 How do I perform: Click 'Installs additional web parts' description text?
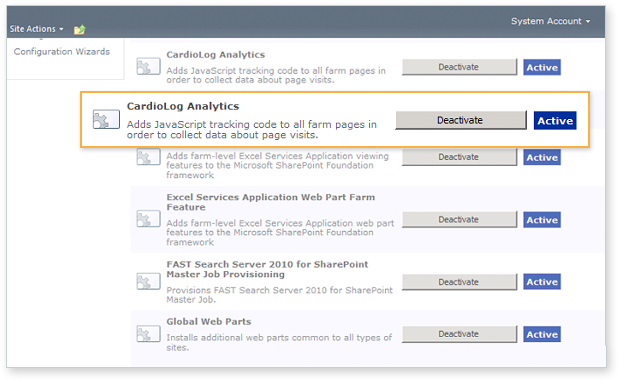click(279, 343)
